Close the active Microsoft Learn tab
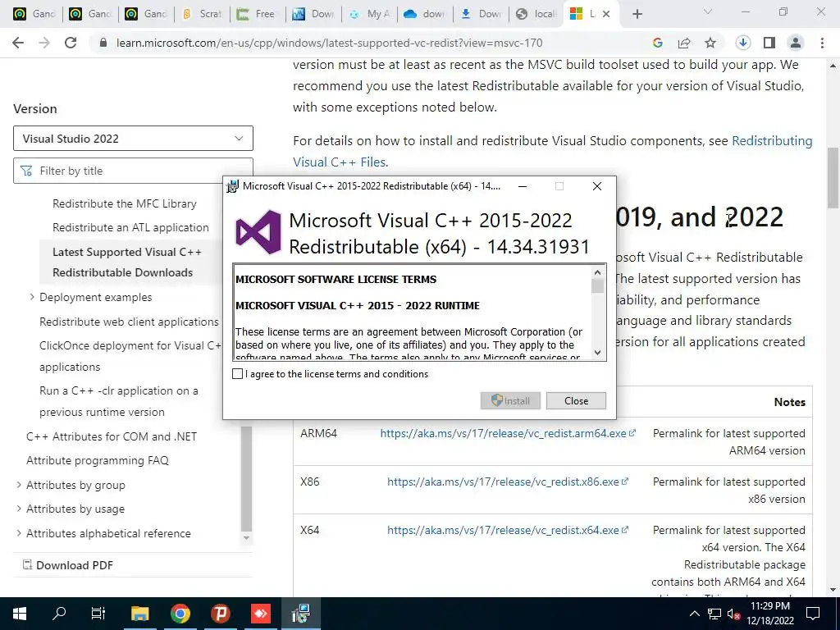This screenshot has width=840, height=630. tap(606, 14)
